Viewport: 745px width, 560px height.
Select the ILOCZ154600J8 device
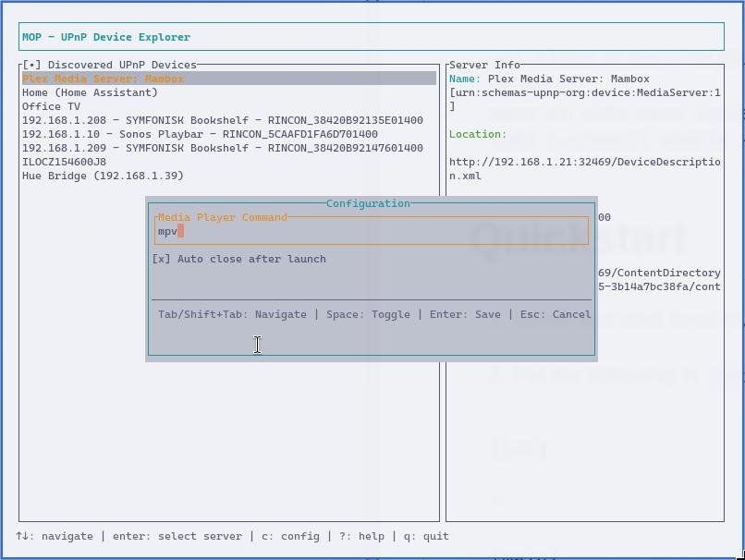coord(64,162)
